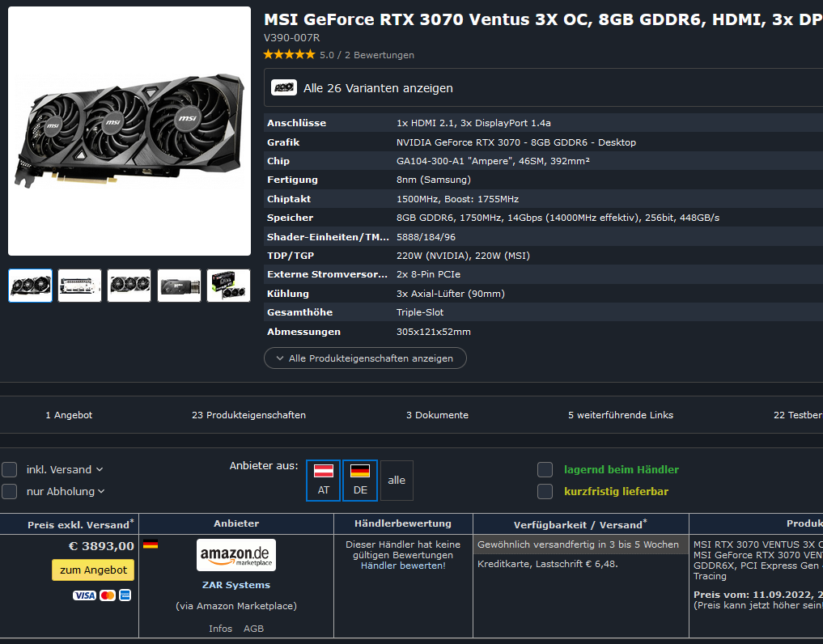Check 'kurzfristig lieferbar' filter
The image size is (823, 644).
pos(545,491)
